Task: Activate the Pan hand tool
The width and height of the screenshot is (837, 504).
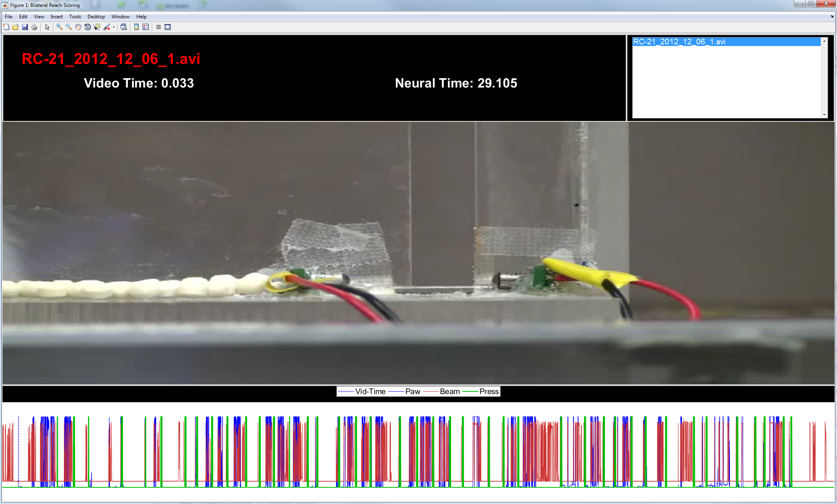Action: pyautogui.click(x=78, y=27)
